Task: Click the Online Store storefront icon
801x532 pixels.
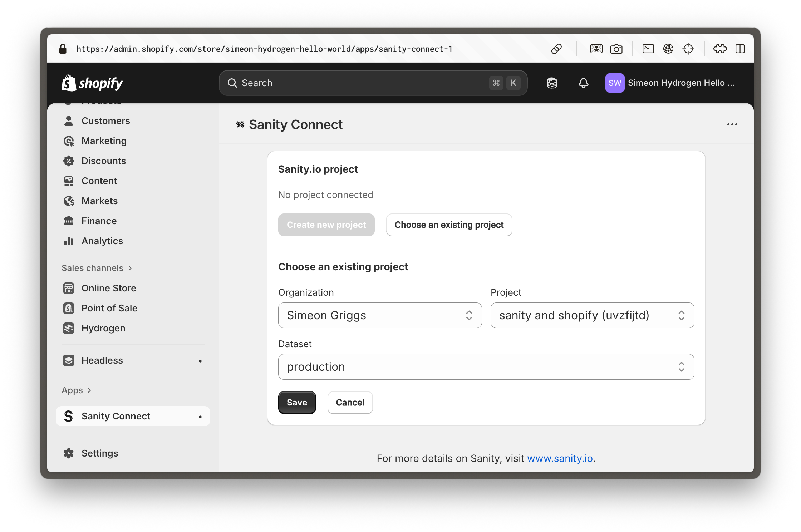Action: 69,288
